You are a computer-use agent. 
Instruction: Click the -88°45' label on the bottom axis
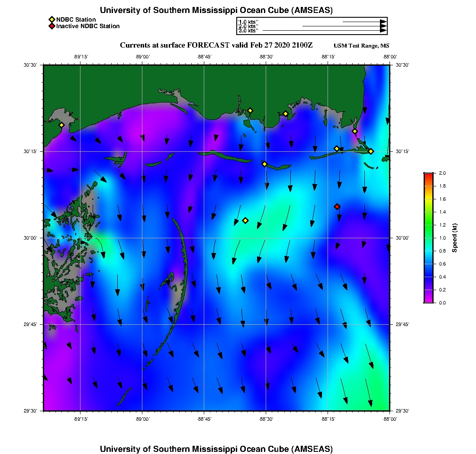[x=204, y=419]
